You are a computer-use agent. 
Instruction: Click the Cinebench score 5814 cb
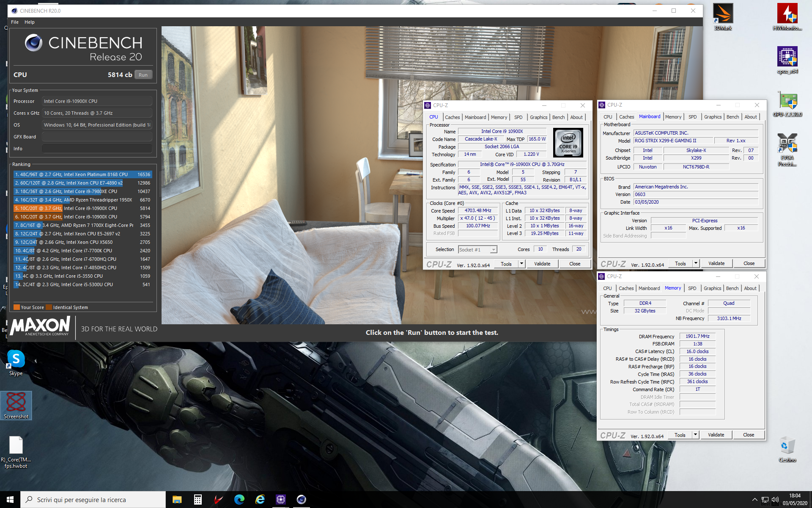[x=120, y=75]
